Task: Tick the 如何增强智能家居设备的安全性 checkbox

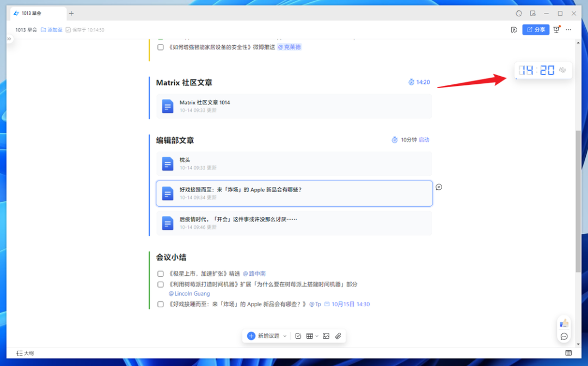Action: (x=161, y=47)
